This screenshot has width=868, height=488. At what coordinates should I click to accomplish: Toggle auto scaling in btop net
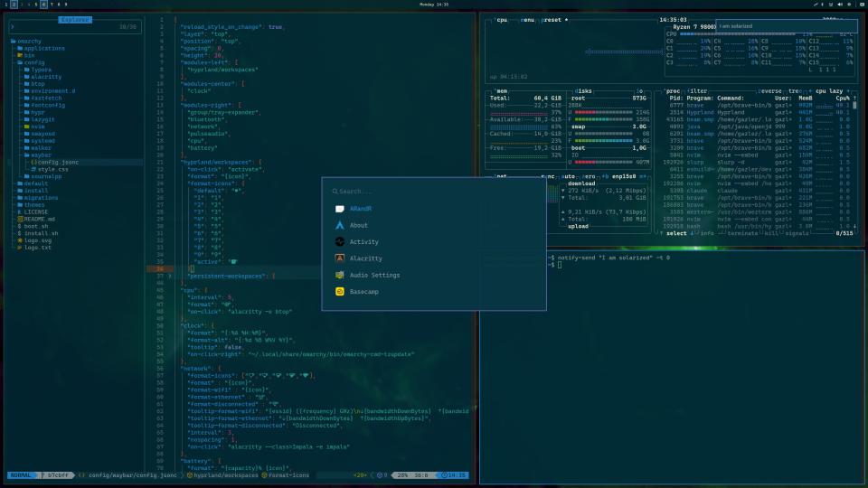tap(568, 176)
